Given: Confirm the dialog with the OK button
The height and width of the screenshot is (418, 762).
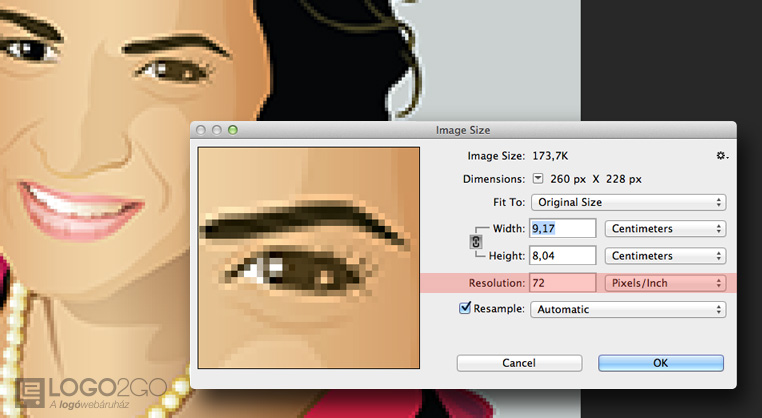Looking at the screenshot, I should coord(660,362).
